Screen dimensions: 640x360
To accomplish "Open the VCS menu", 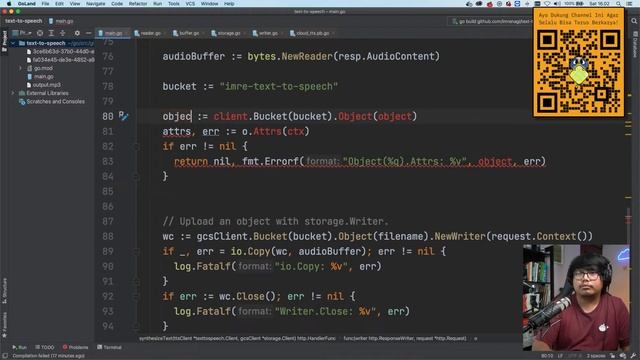I will (x=190, y=4).
